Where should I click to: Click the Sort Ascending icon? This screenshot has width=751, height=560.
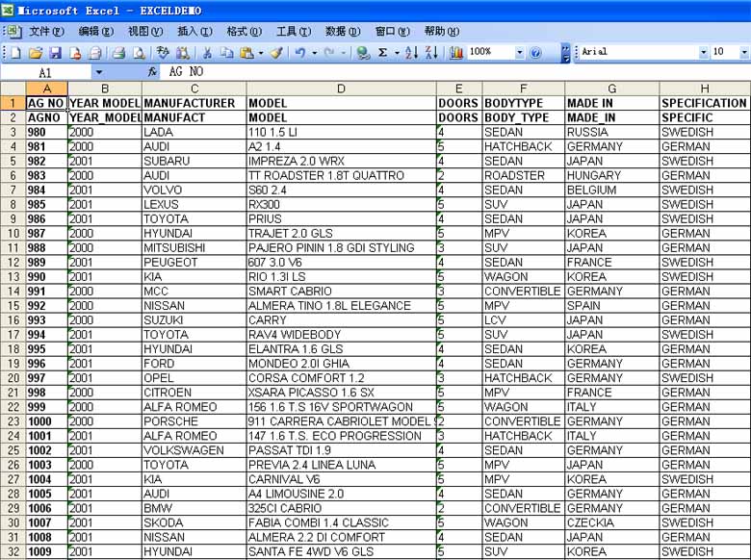click(x=410, y=53)
